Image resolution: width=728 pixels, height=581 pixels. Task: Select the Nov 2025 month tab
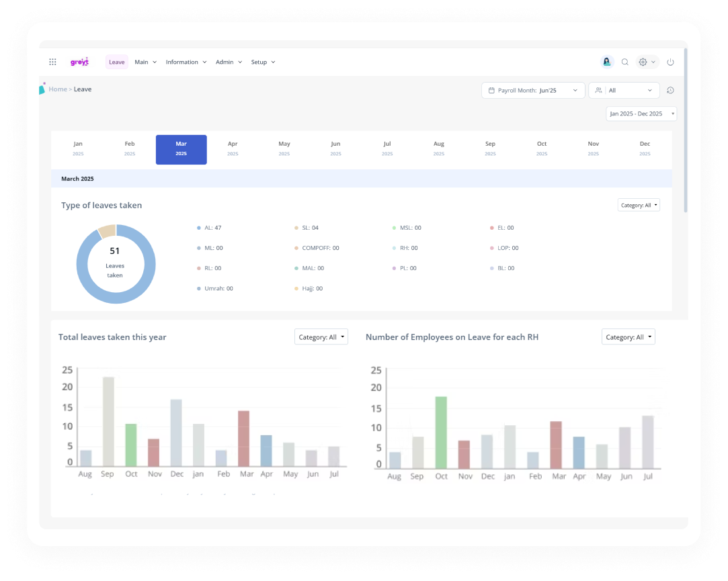(594, 148)
